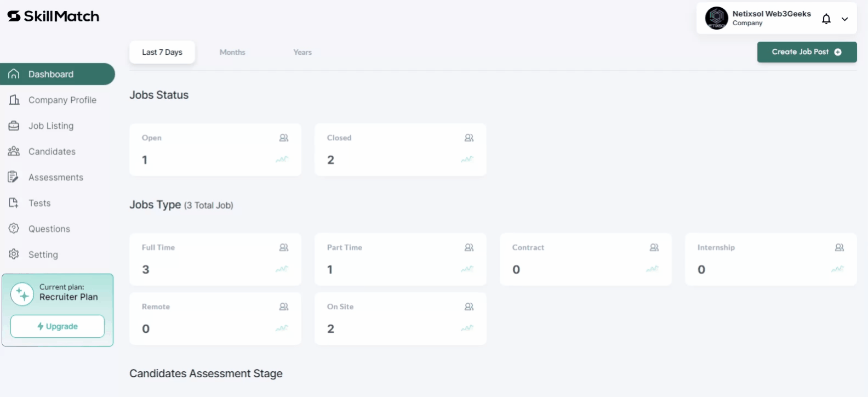
Task: Switch to the Months tab
Action: coord(232,52)
